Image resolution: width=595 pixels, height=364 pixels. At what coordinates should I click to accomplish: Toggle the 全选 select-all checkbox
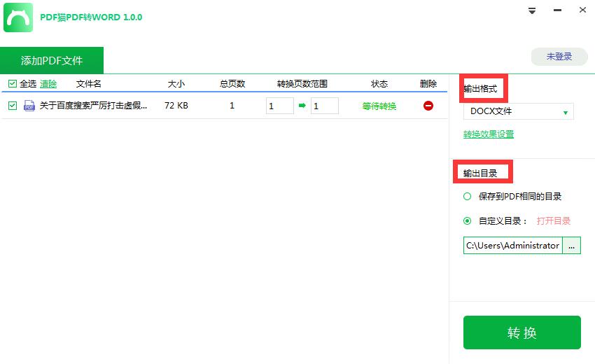pyautogui.click(x=12, y=84)
